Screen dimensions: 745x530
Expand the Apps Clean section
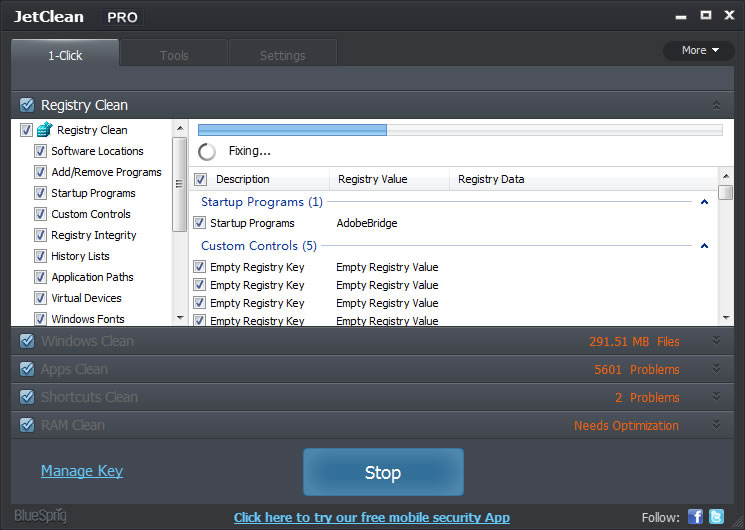(x=716, y=369)
